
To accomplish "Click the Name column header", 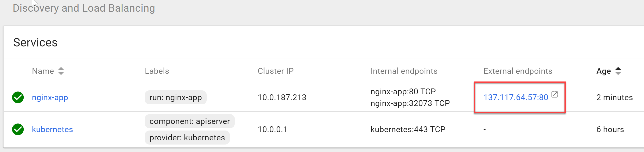I will point(43,71).
